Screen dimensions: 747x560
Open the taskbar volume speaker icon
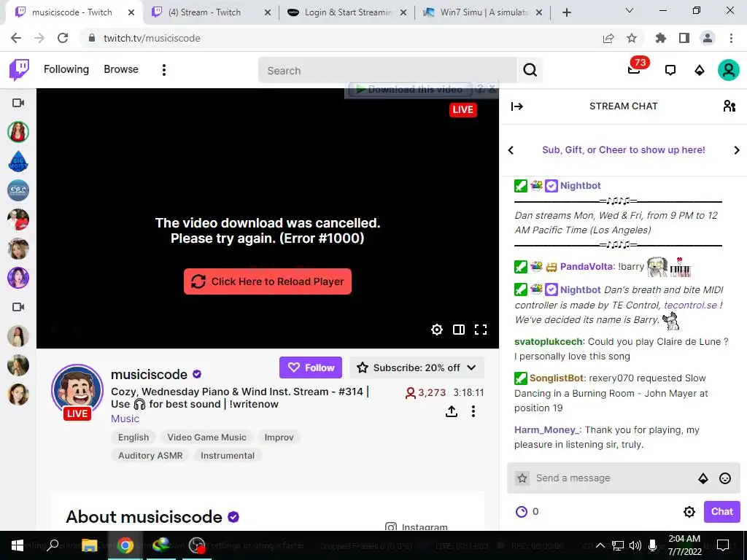[x=635, y=545]
